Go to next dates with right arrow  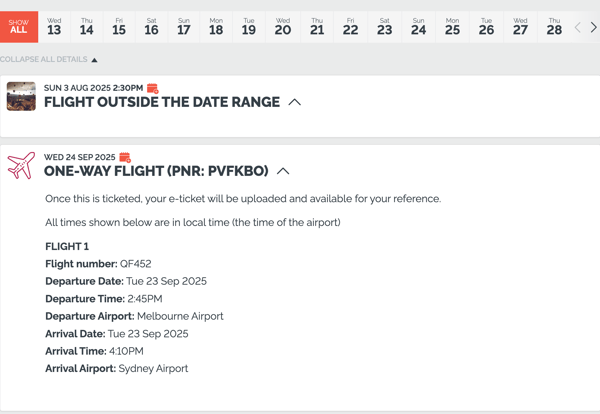(593, 28)
